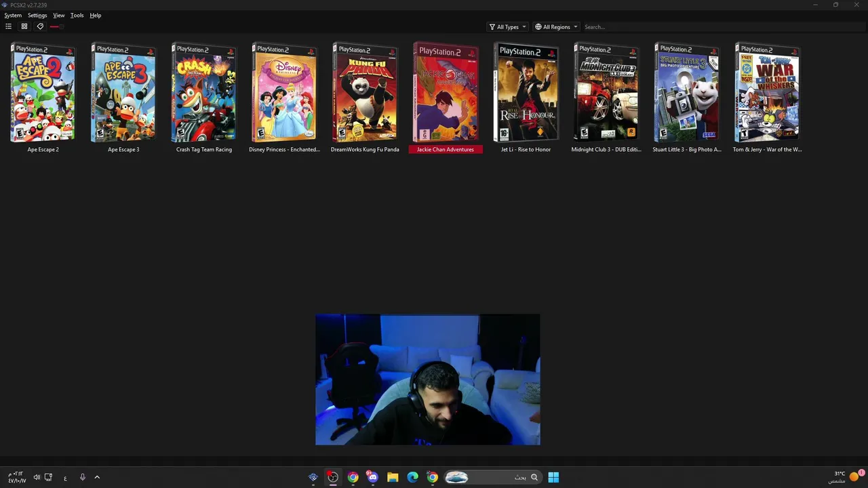Expand the All Types filter dropdown
868x488 pixels.
pyautogui.click(x=507, y=27)
